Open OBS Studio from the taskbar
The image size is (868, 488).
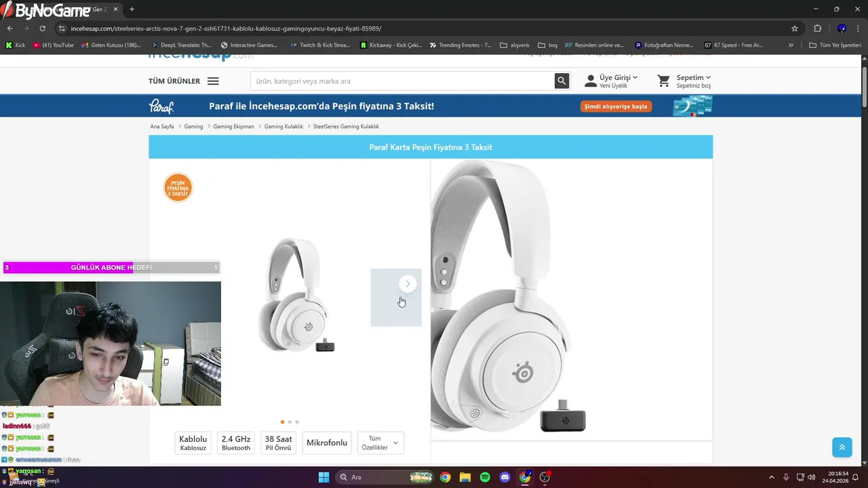point(545,477)
